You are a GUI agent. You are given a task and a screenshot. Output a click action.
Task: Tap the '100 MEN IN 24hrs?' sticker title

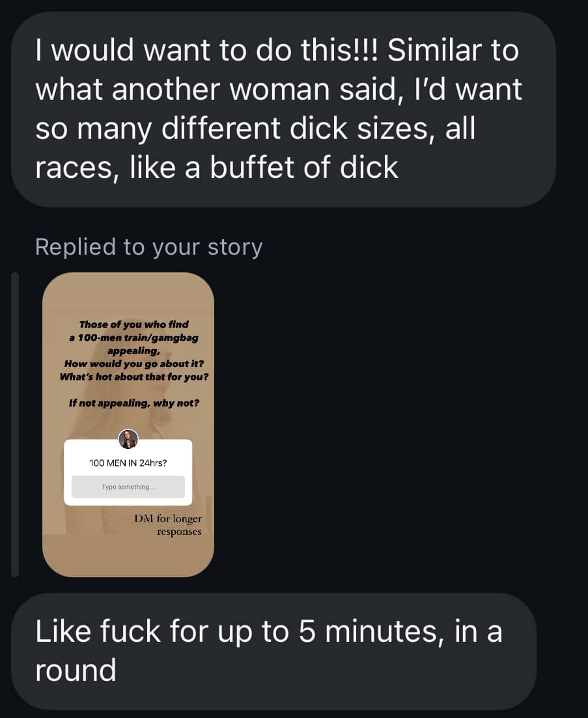(x=128, y=463)
